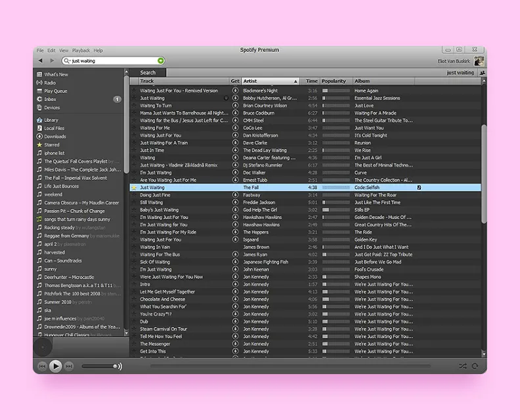This screenshot has width=520, height=420.
Task: Unstar 'Just Waiting' by The Fall
Action: (x=134, y=188)
